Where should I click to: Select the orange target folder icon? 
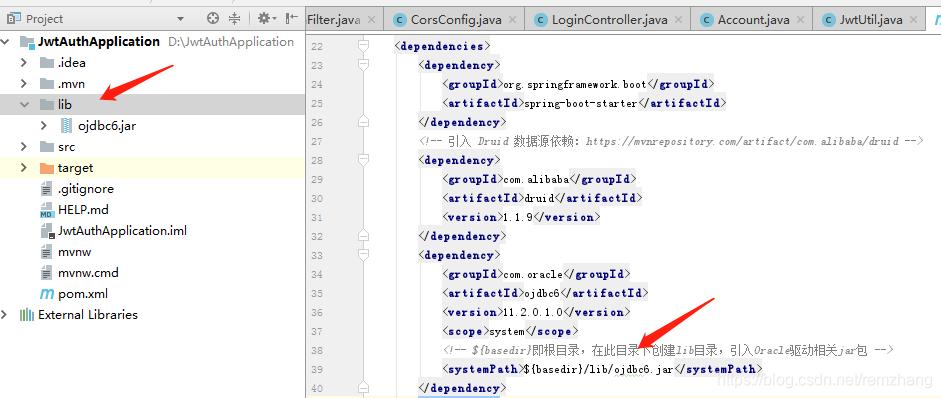(47, 167)
